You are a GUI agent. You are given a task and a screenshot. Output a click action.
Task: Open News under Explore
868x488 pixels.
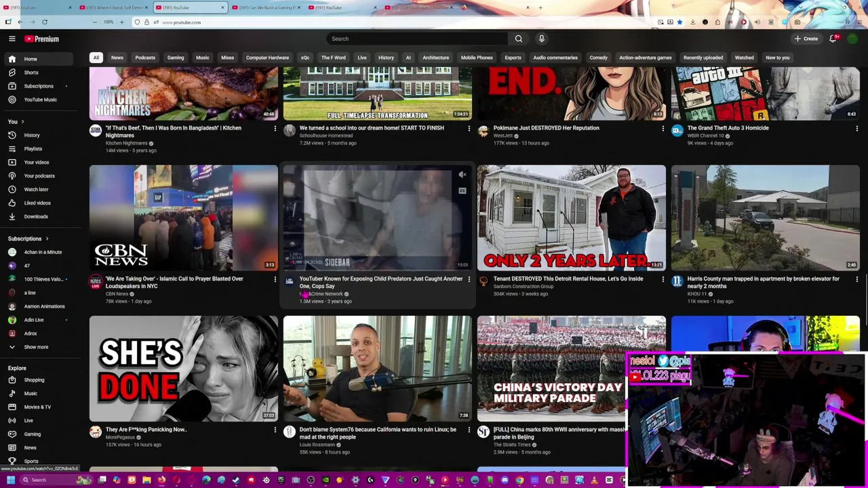point(38,447)
